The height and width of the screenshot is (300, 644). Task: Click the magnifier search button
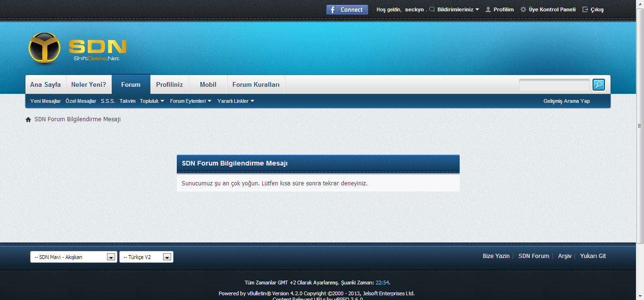coord(599,85)
